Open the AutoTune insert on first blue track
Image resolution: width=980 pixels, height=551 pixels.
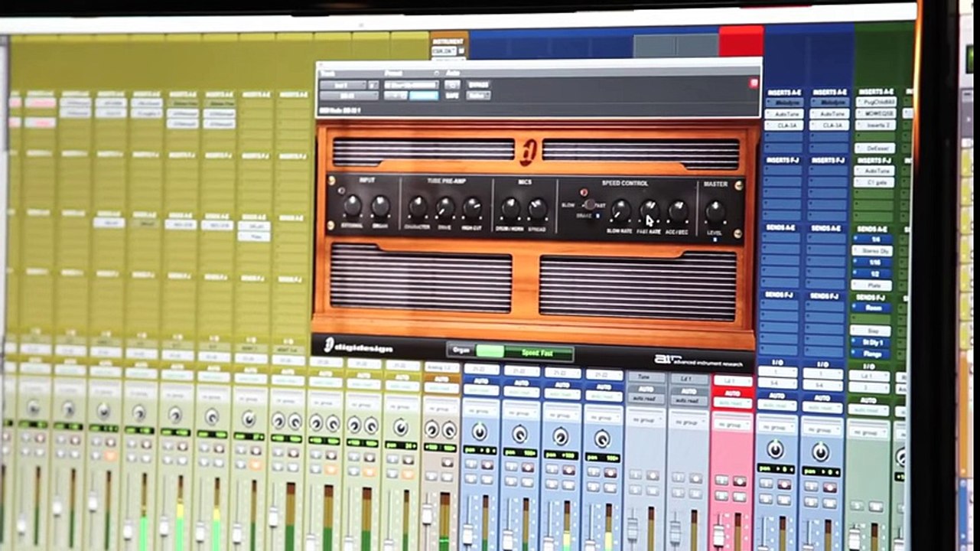point(784,114)
